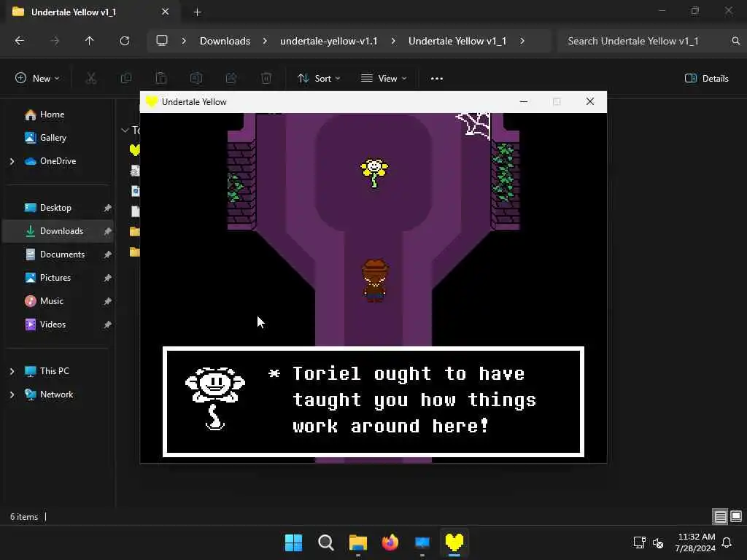Image resolution: width=747 pixels, height=560 pixels.
Task: Click the forward navigation arrow
Action: (55, 41)
